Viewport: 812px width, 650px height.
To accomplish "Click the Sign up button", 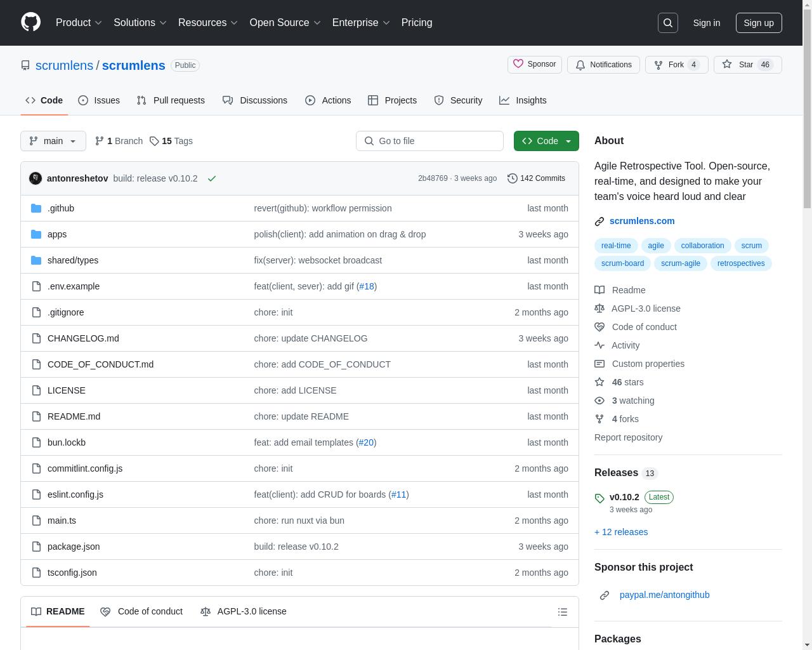I will point(759,23).
